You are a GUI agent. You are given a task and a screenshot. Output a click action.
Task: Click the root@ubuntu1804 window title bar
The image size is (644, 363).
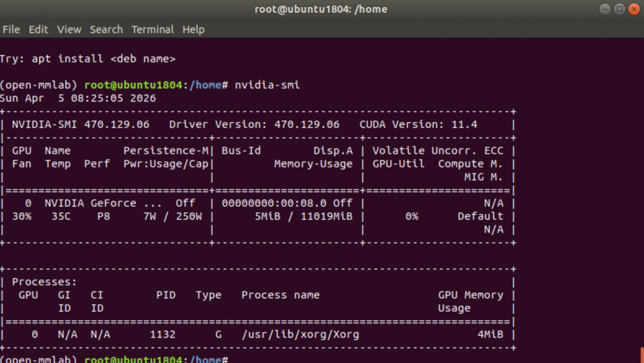[x=321, y=9]
